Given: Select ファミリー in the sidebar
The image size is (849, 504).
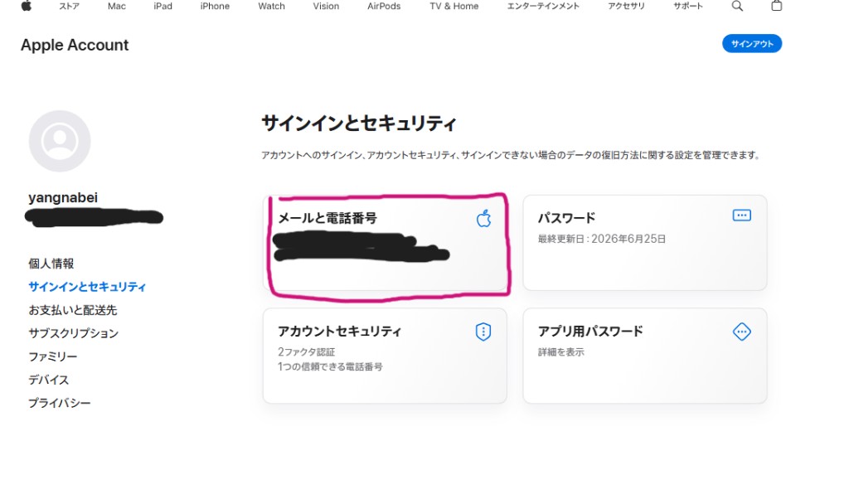Looking at the screenshot, I should pos(52,356).
